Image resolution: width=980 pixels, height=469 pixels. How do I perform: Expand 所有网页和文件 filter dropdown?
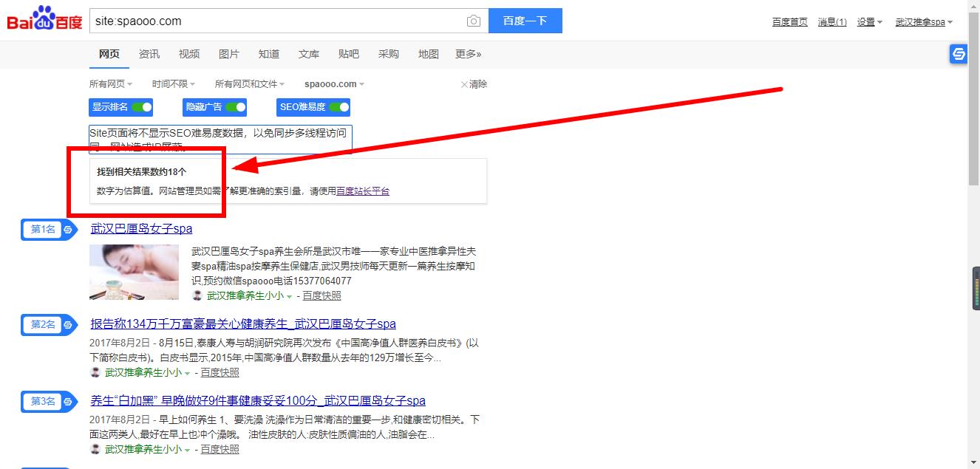point(250,84)
